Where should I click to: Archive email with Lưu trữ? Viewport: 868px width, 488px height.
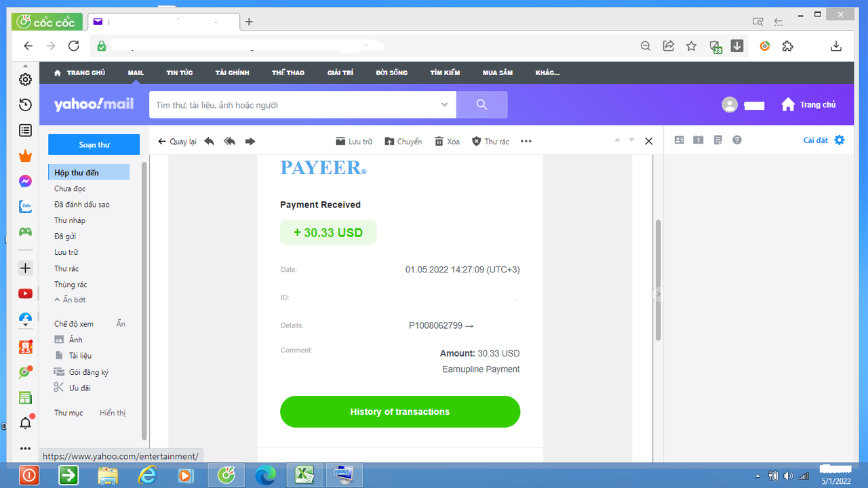point(354,141)
